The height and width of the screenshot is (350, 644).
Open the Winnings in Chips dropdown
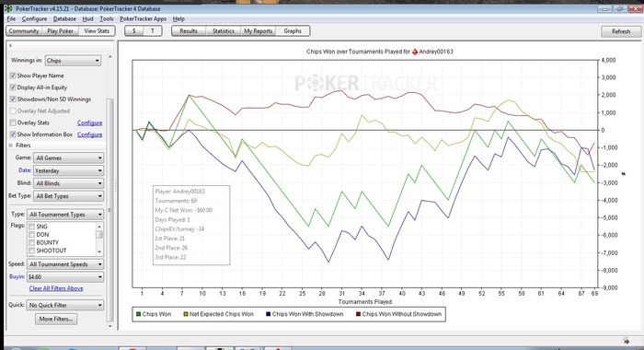click(x=73, y=61)
